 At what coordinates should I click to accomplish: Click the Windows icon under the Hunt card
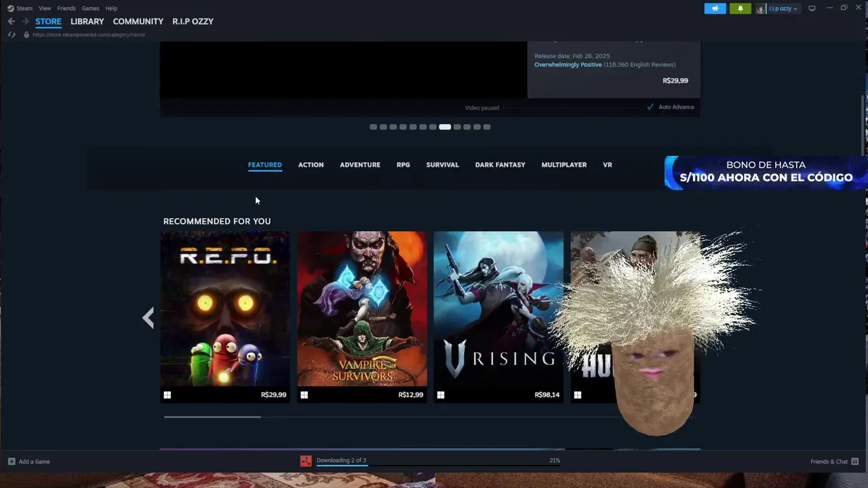pyautogui.click(x=578, y=394)
